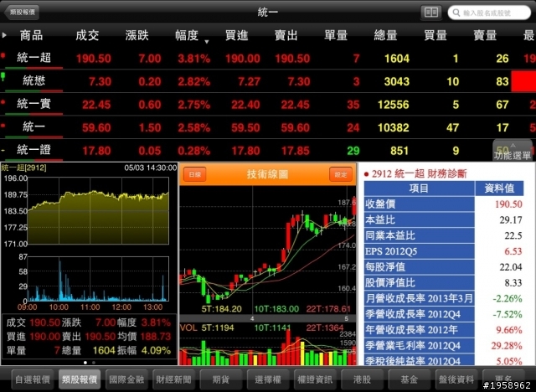This screenshot has height=392, width=536.
Task: Sort by 總量 column header
Action: click(385, 35)
